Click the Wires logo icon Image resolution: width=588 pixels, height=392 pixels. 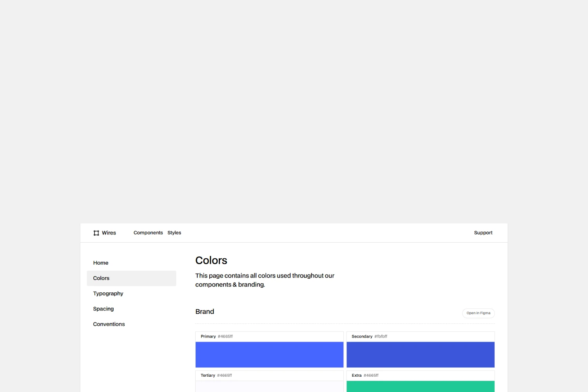[x=96, y=232]
